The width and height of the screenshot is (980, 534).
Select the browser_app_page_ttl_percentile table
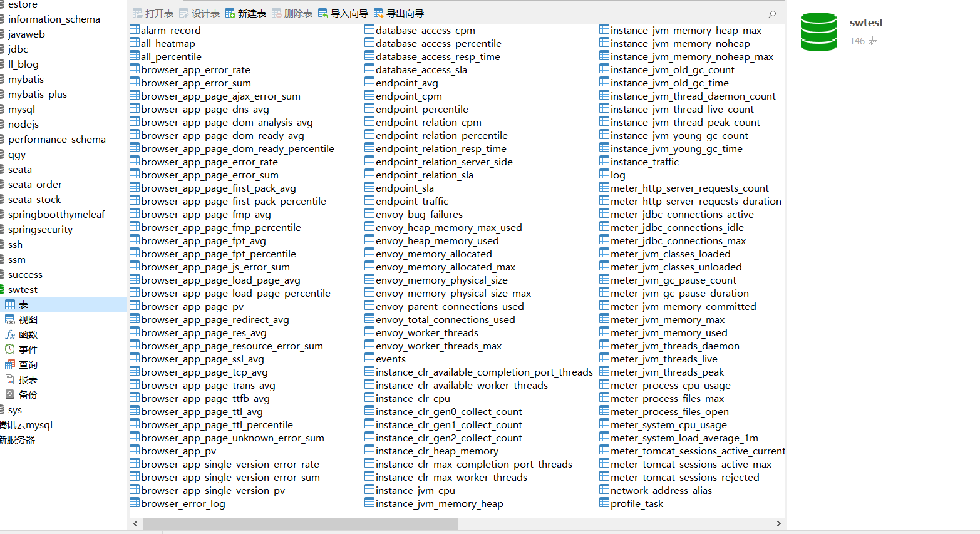click(x=217, y=424)
